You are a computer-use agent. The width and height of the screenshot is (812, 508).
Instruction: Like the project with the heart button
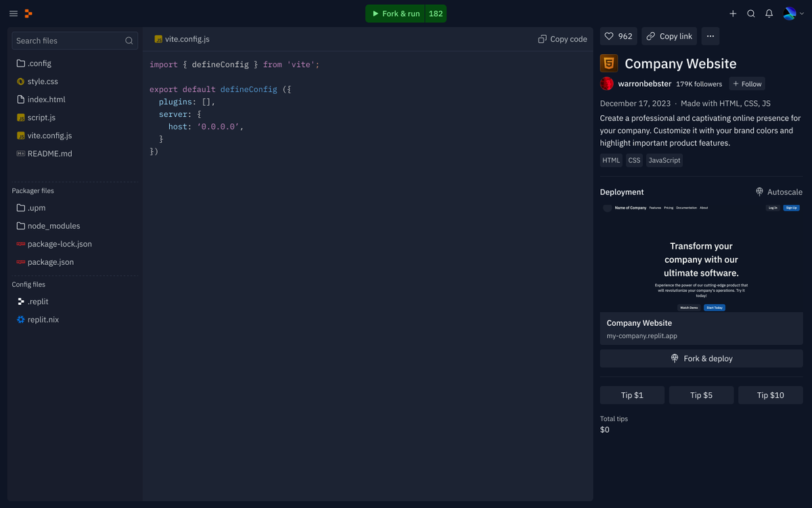click(x=617, y=36)
